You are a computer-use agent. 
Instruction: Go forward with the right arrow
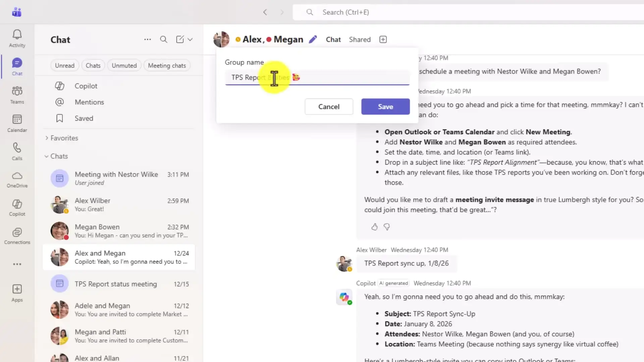pos(282,12)
